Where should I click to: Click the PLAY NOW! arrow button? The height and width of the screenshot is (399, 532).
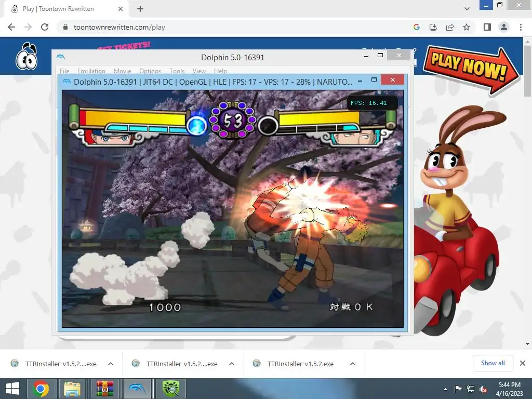[x=471, y=70]
